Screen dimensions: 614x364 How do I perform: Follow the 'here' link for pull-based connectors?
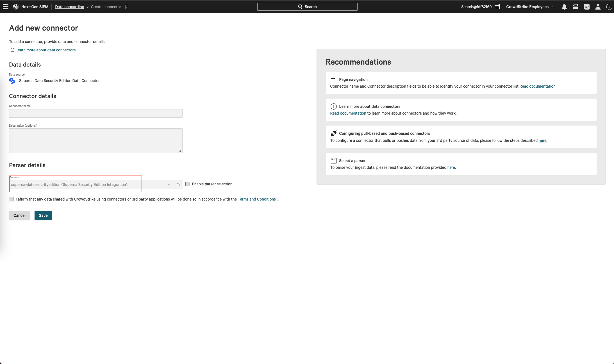(543, 140)
